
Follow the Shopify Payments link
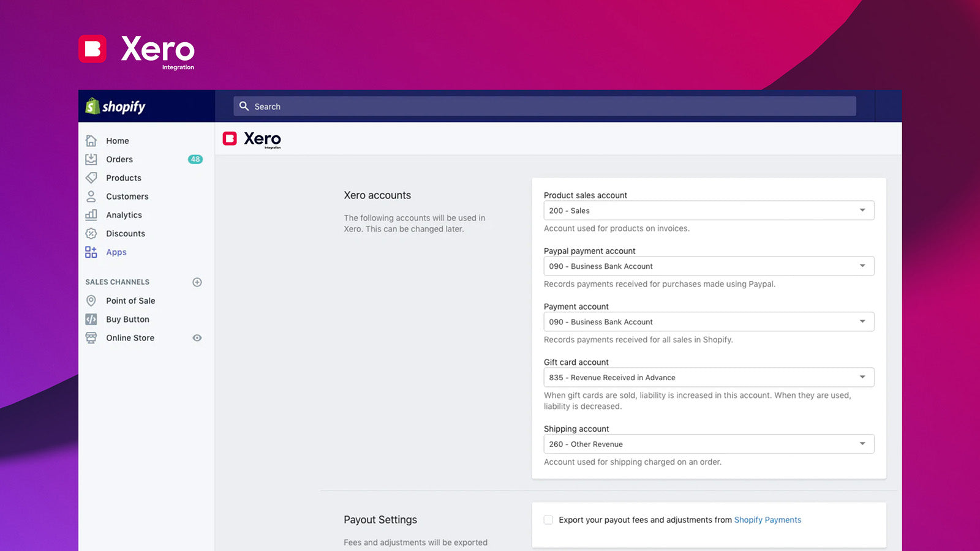(x=767, y=519)
